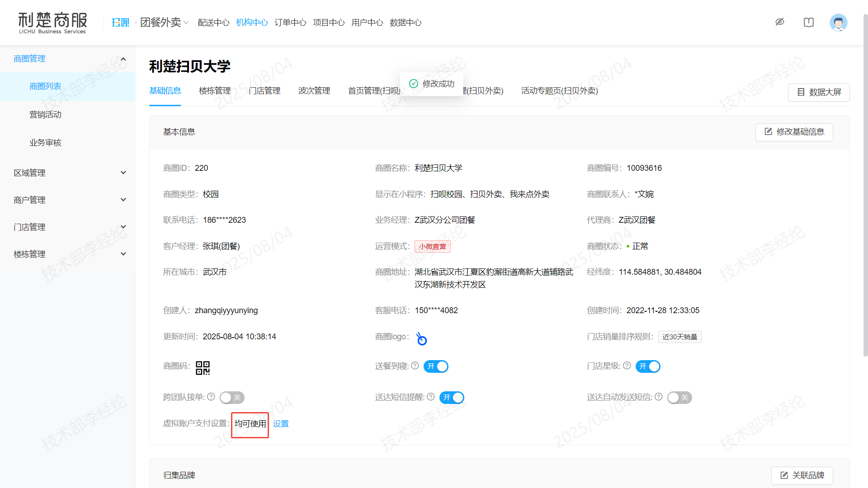The width and height of the screenshot is (868, 488).
Task: Click the eye-slash hide data icon
Action: click(780, 22)
